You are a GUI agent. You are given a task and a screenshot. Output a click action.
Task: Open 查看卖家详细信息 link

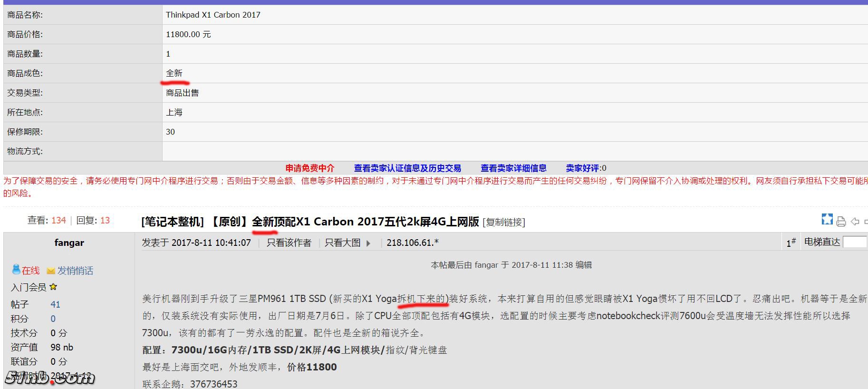pyautogui.click(x=513, y=168)
